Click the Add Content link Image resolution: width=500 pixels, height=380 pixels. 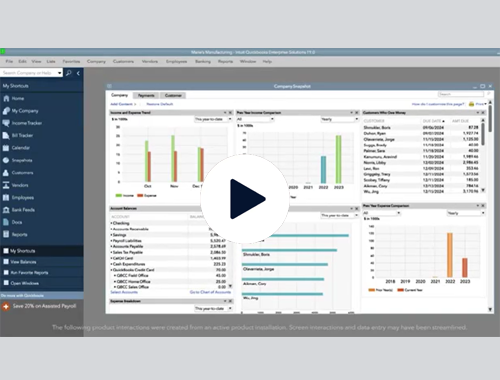pos(121,104)
